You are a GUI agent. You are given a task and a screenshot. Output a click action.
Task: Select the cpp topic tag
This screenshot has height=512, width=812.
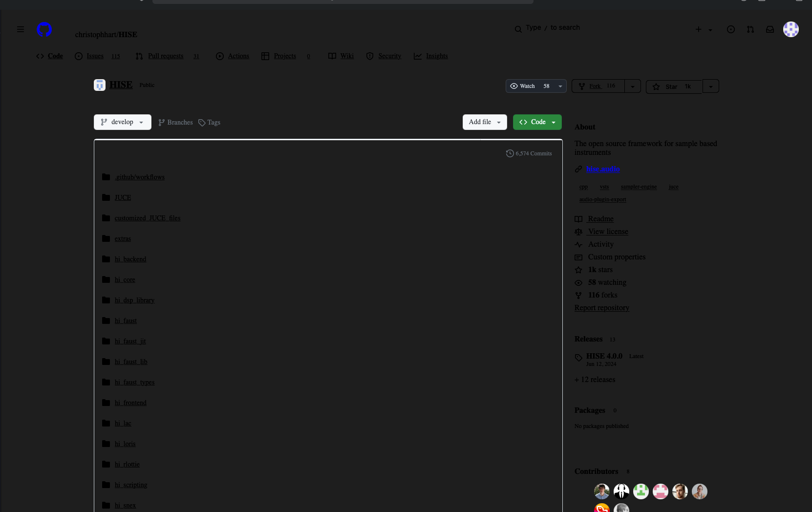583,187
